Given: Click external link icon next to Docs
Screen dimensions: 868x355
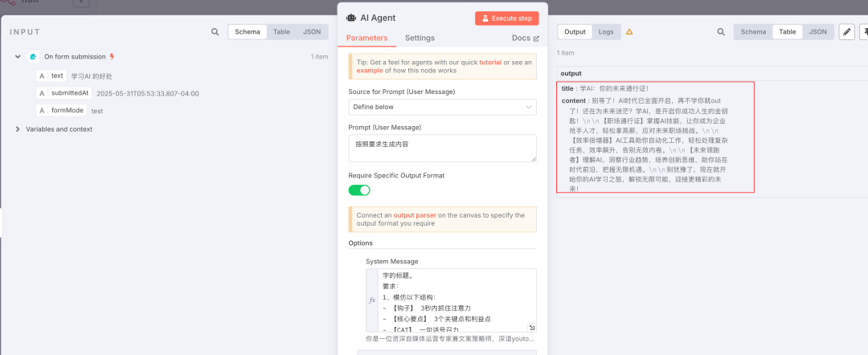Looking at the screenshot, I should pyautogui.click(x=536, y=39).
